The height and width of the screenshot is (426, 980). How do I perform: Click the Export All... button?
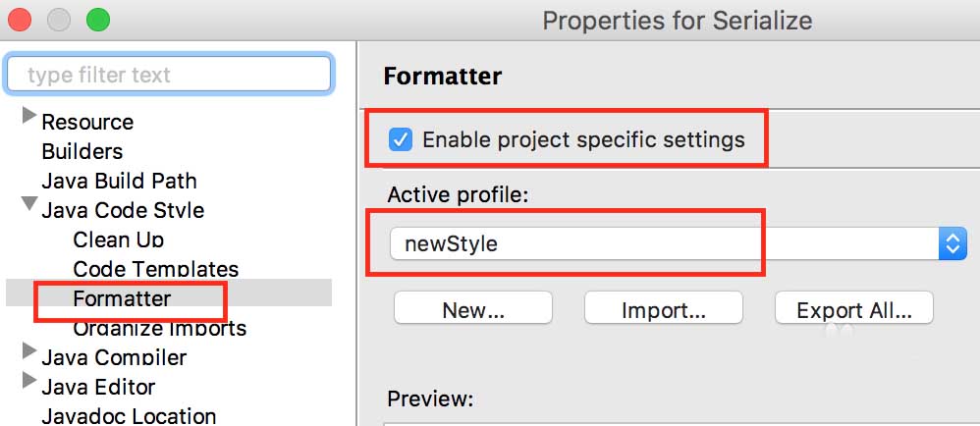853,310
